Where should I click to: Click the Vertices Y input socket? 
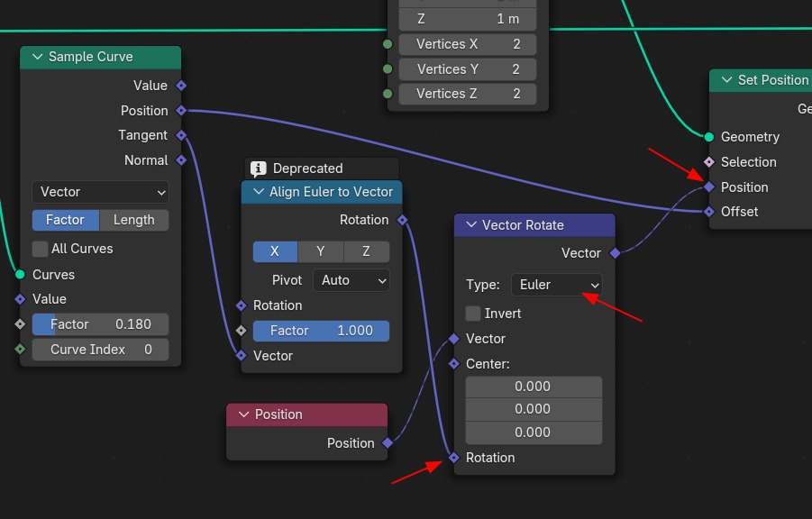coord(388,68)
